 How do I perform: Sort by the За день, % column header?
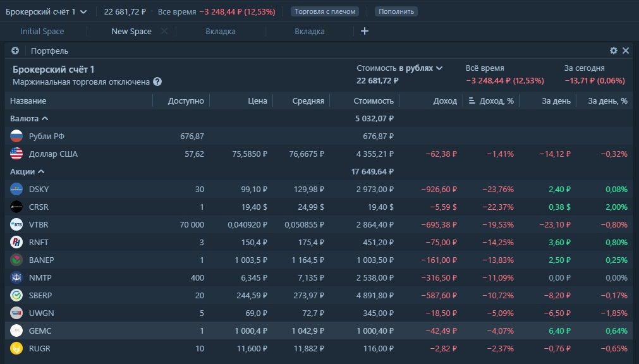[x=607, y=100]
